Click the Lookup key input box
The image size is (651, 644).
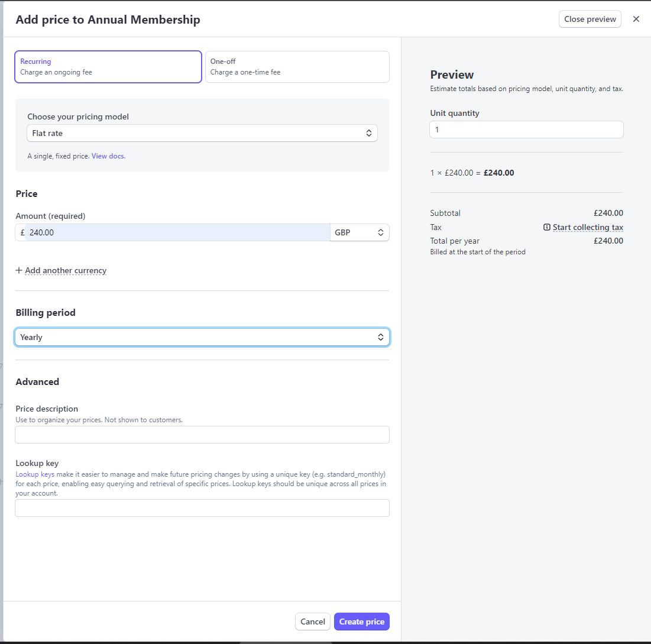(x=202, y=508)
